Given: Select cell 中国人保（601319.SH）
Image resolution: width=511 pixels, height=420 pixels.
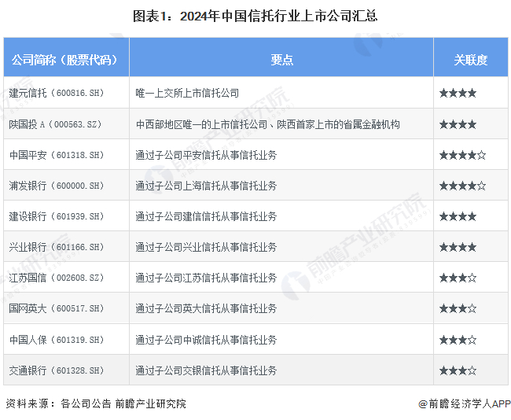Looking at the screenshot, I should [67, 340].
